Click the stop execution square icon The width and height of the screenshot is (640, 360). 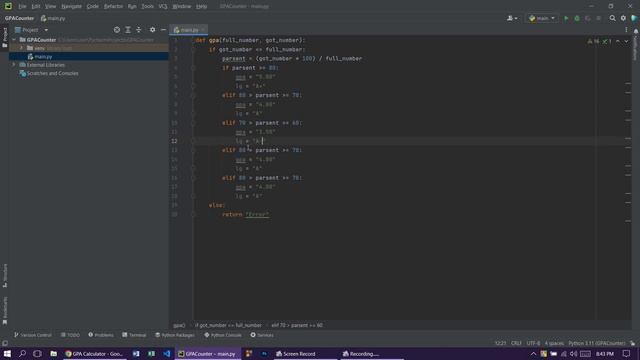click(x=598, y=18)
